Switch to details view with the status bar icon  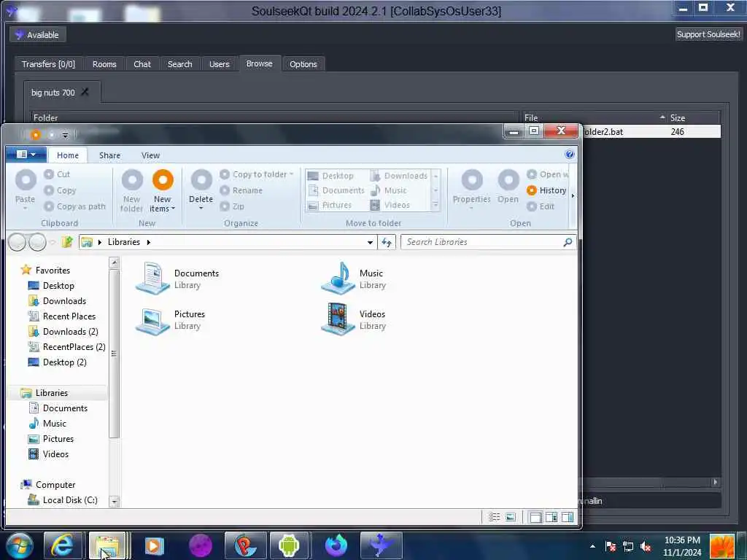[495, 517]
